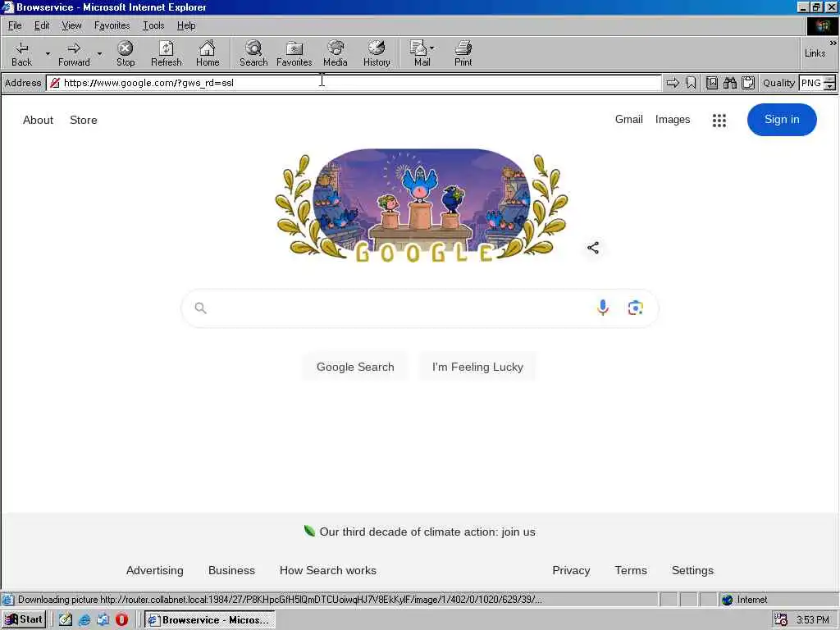Viewport: 840px width, 630px height.
Task: Click the Forward toolbar button
Action: tap(74, 53)
